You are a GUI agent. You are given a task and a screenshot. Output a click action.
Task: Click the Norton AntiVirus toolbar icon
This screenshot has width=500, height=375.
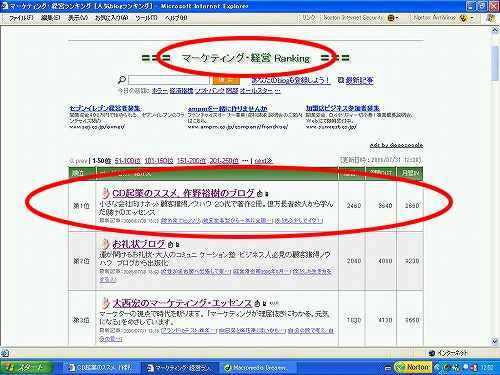(463, 18)
